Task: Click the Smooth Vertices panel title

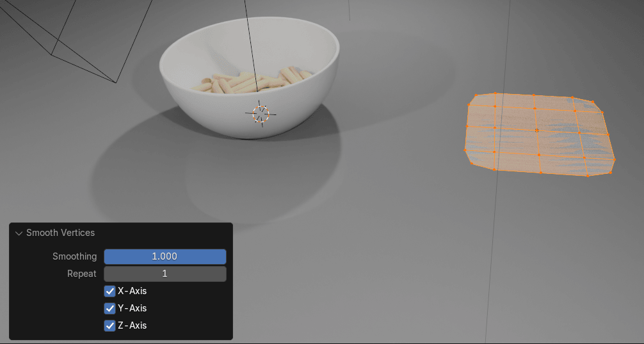Action: pyautogui.click(x=60, y=233)
